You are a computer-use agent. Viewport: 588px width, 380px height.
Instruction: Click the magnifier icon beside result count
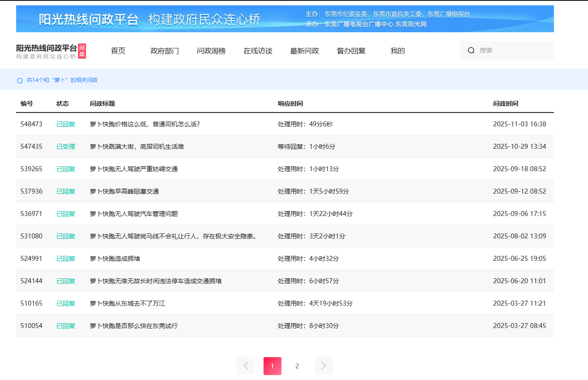[x=20, y=81]
